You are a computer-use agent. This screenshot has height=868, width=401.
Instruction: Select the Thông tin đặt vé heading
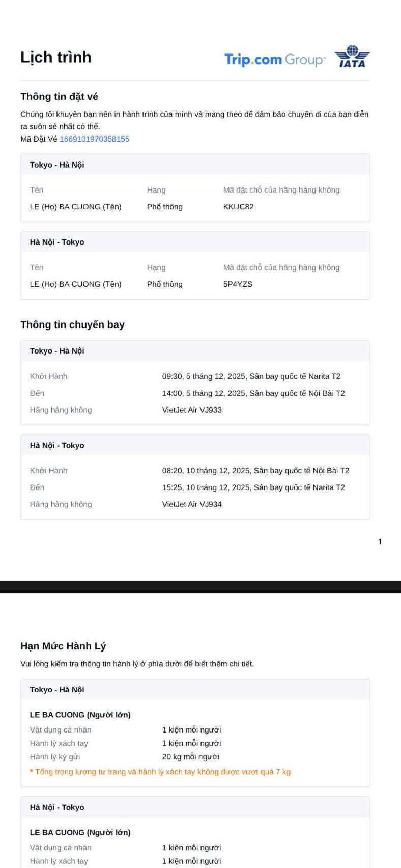click(59, 97)
